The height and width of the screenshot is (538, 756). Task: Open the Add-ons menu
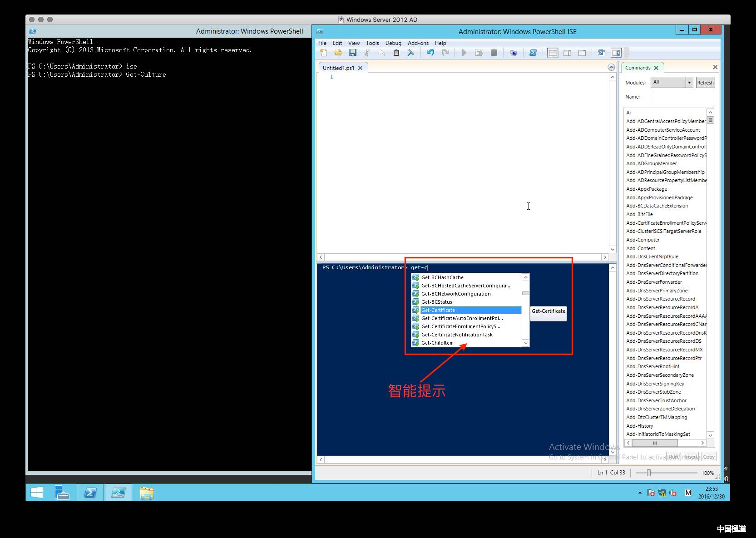418,43
